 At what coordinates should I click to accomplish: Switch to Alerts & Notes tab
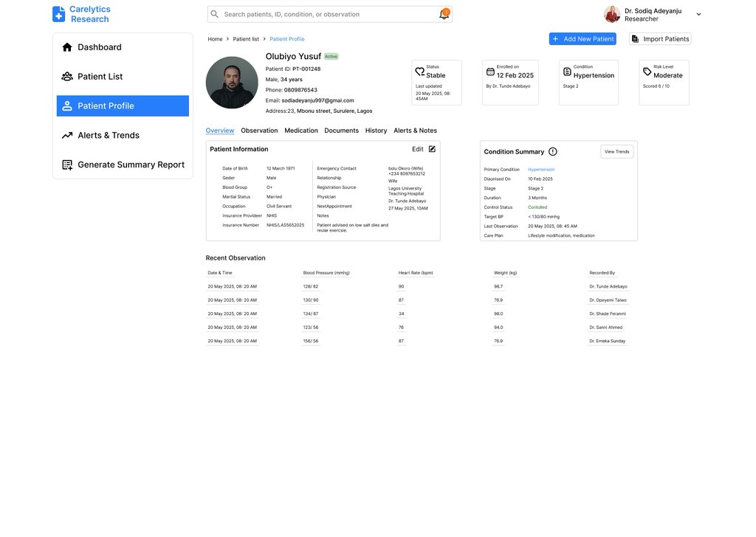point(415,131)
